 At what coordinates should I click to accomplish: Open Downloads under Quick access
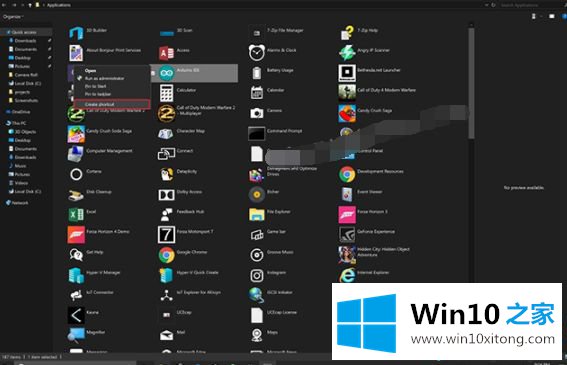tap(25, 41)
